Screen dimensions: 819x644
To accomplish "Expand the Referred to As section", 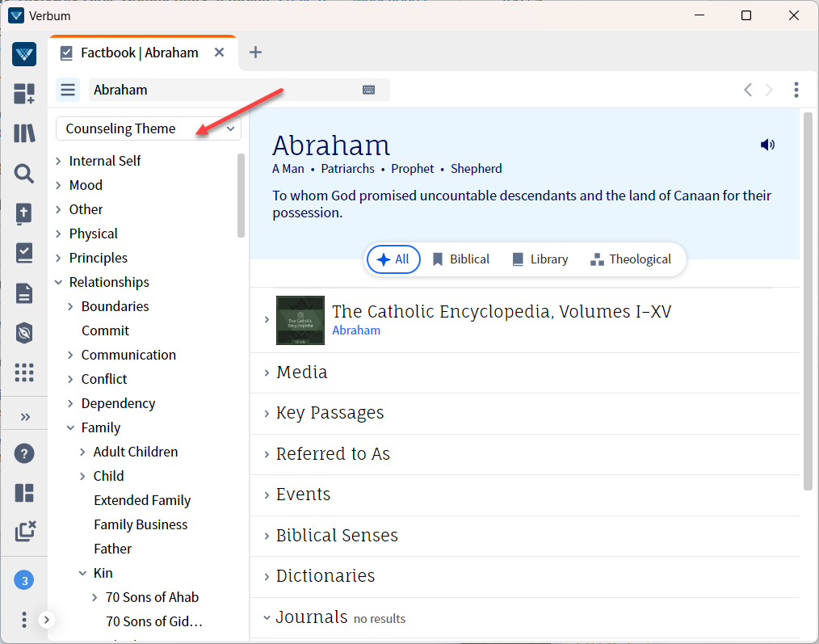I will (x=267, y=454).
